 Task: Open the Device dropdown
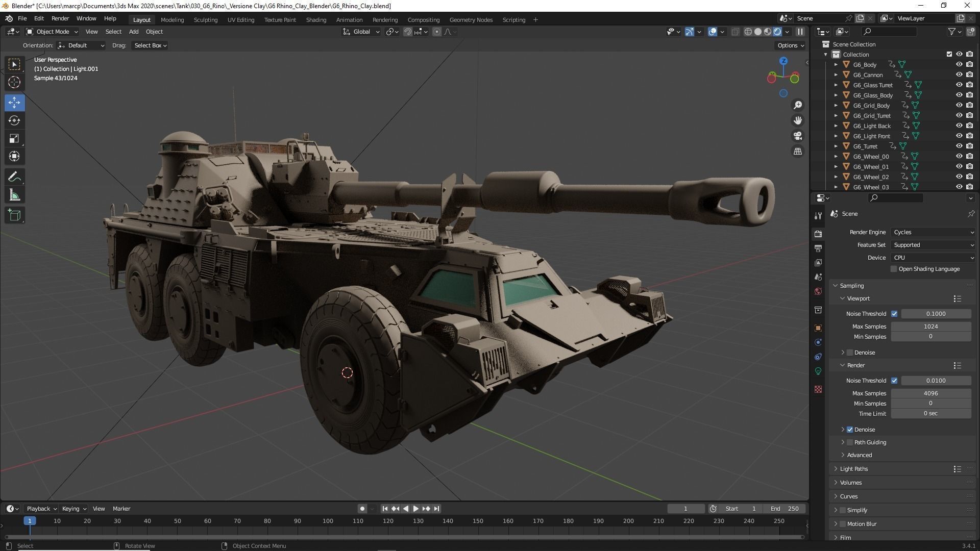pos(934,258)
